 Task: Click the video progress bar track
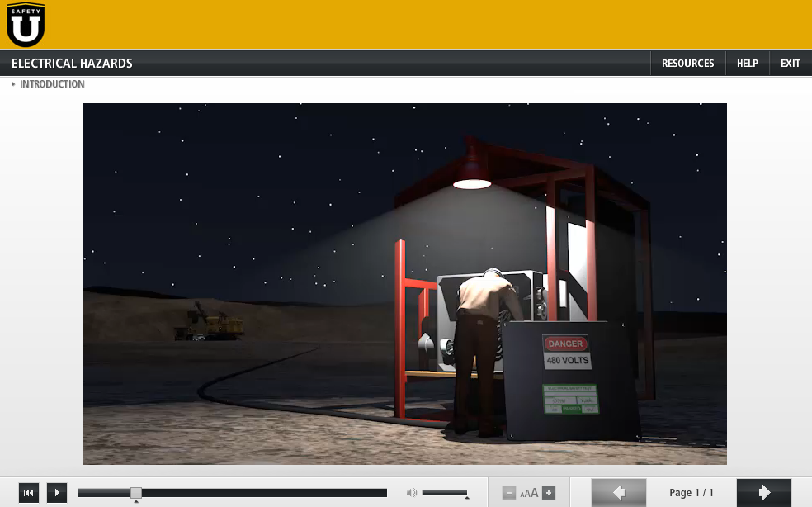pyautogui.click(x=233, y=492)
